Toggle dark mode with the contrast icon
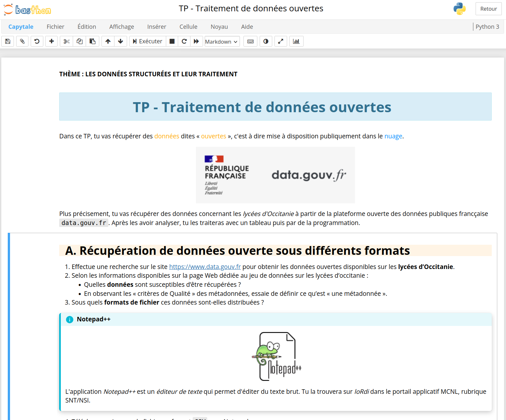506x420 pixels. click(x=266, y=41)
